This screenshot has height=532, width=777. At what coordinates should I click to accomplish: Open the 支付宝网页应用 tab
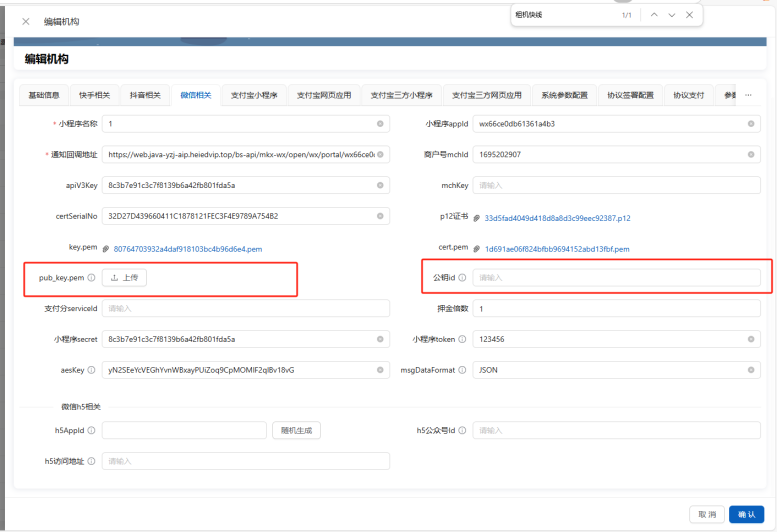point(324,95)
